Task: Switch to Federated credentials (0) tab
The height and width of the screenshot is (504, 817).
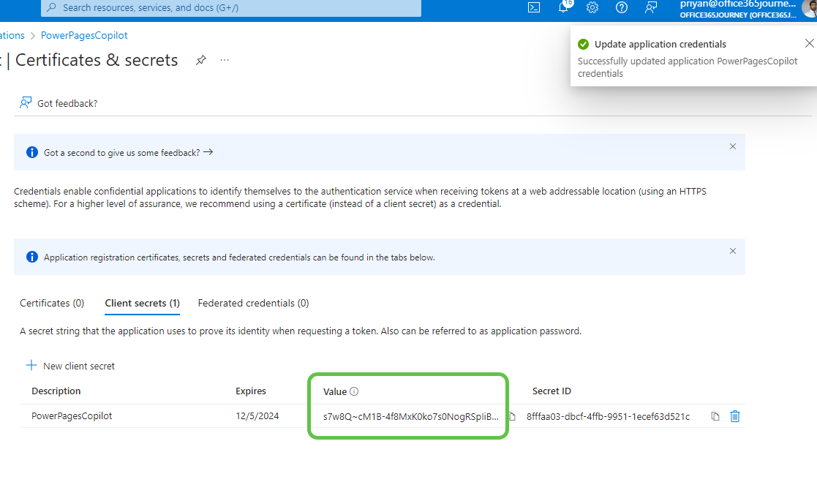Action: 253,303
